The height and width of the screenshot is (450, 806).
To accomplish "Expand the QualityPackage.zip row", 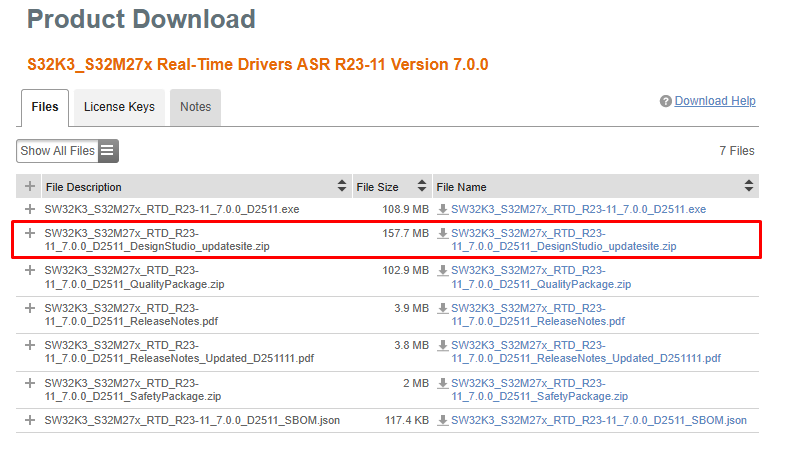I will (30, 270).
